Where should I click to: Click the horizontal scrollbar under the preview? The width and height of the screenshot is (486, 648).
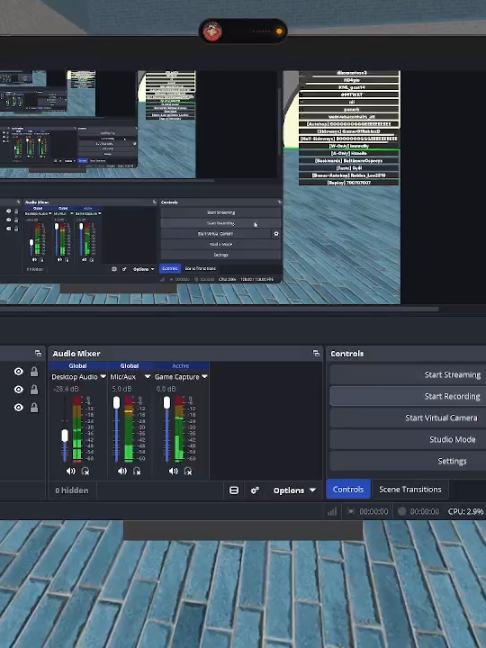click(x=219, y=309)
